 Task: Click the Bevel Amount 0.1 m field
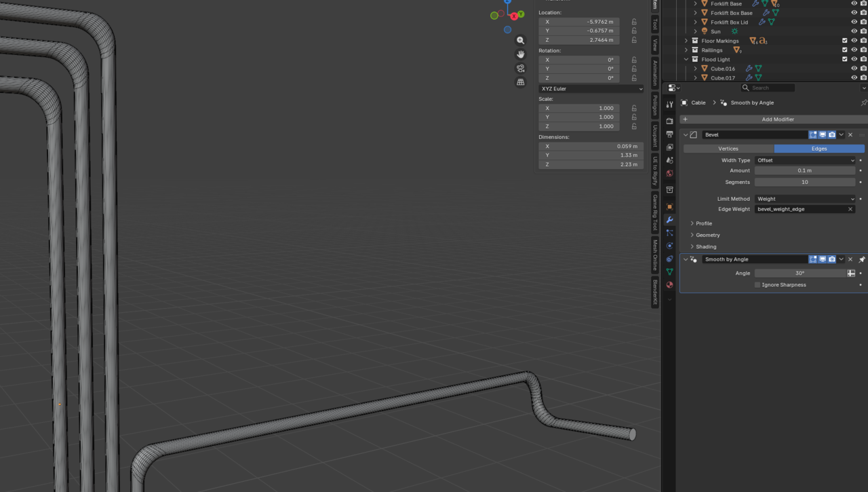805,171
